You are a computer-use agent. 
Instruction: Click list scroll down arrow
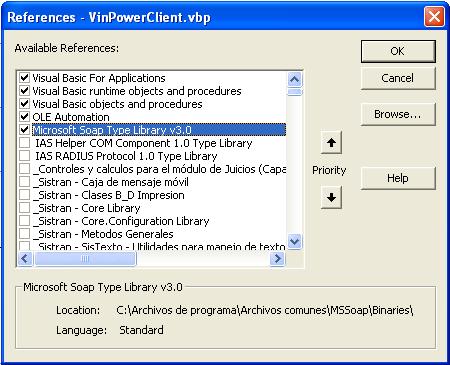[x=294, y=241]
